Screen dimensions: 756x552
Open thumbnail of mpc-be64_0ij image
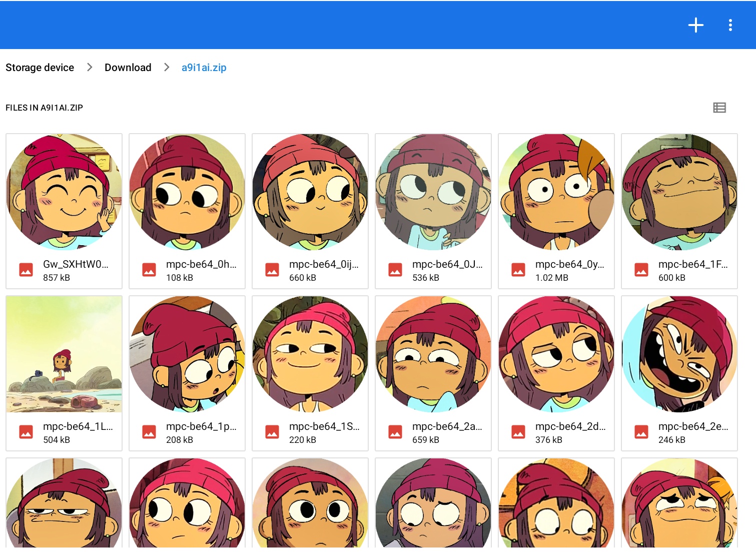[310, 192]
